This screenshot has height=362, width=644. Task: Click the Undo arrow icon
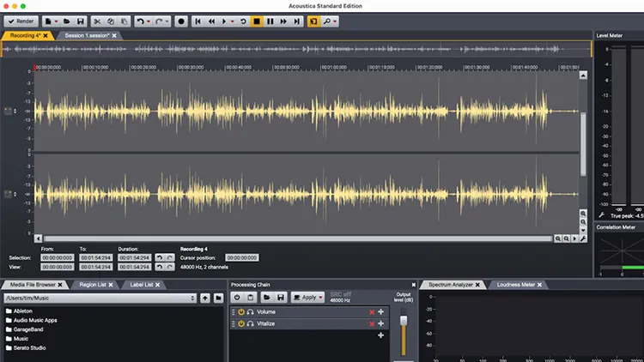140,21
